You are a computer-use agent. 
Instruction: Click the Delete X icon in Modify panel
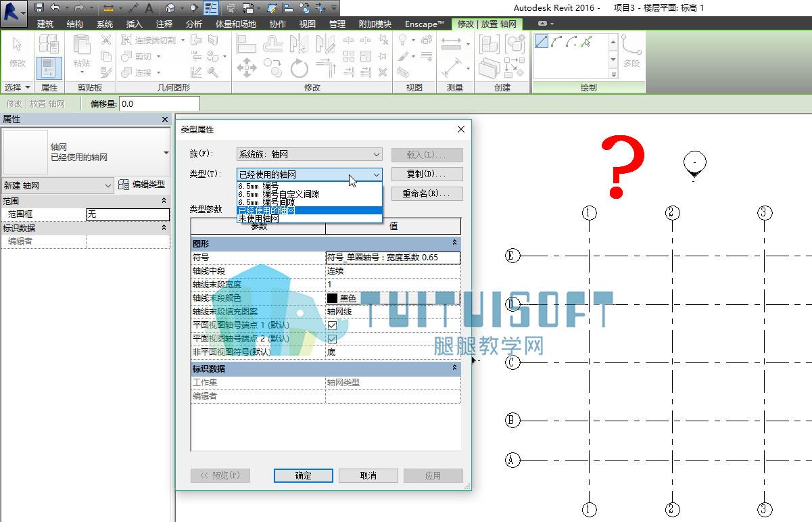click(x=383, y=72)
